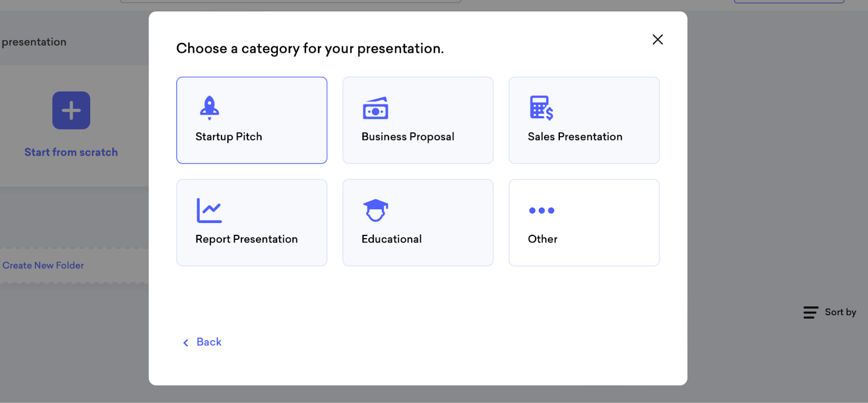Click the graduation cap Educational icon
This screenshot has height=403, width=868.
(375, 210)
